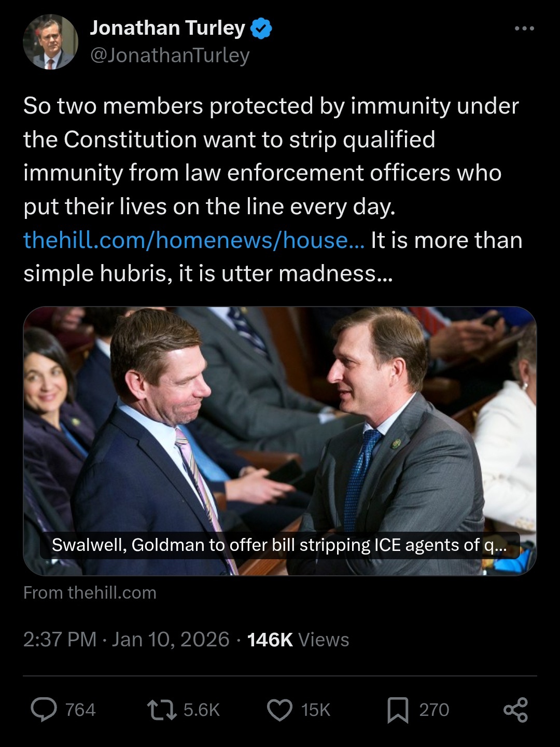Click the reply speech bubble icon
The width and height of the screenshot is (560, 747).
[44, 710]
